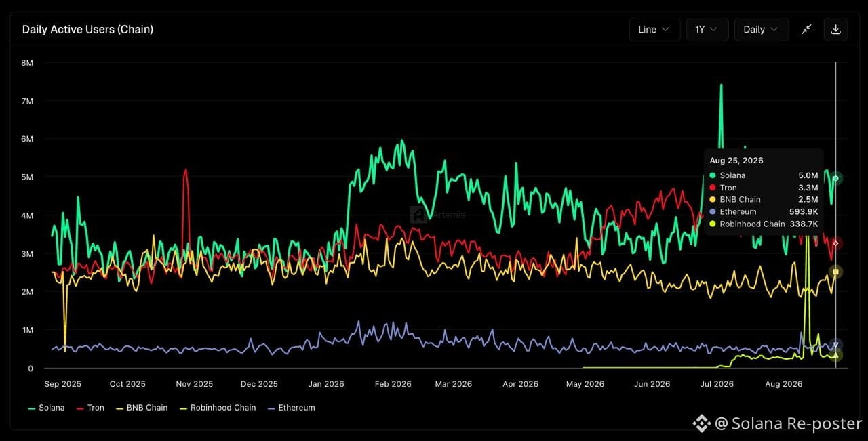Toggle the Robinhood Chain series in legend
Image resolution: width=868 pixels, height=441 pixels.
pyautogui.click(x=218, y=408)
